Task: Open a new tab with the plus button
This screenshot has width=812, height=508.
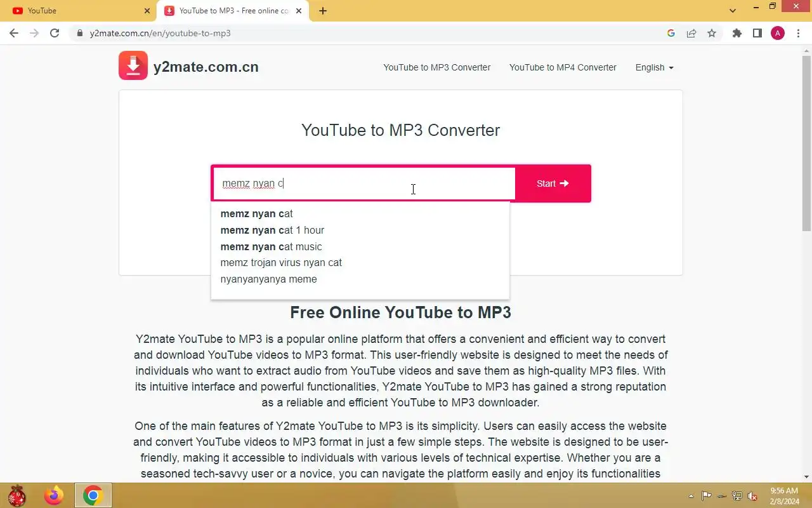Action: (323, 11)
